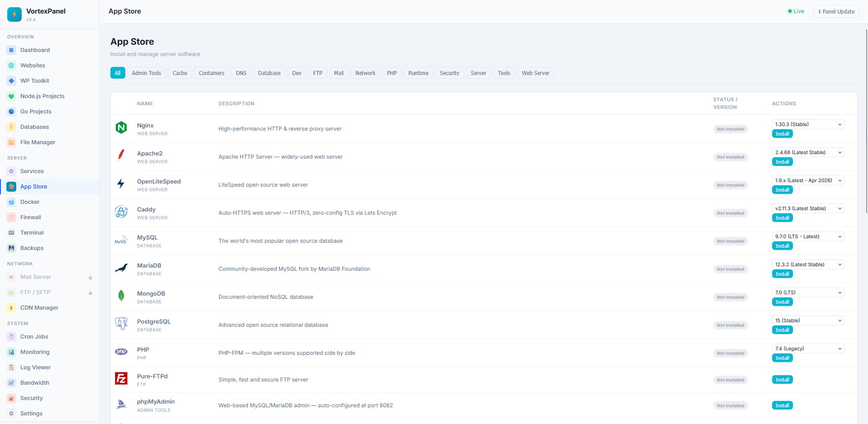Show the Runtime category
This screenshot has height=424, width=868.
[x=418, y=73]
